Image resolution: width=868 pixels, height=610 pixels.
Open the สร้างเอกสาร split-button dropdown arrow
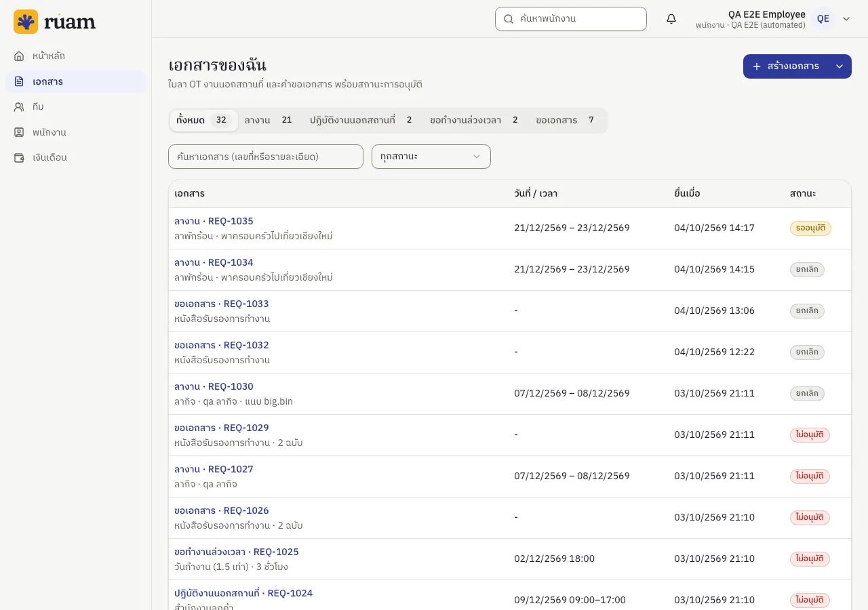point(840,66)
